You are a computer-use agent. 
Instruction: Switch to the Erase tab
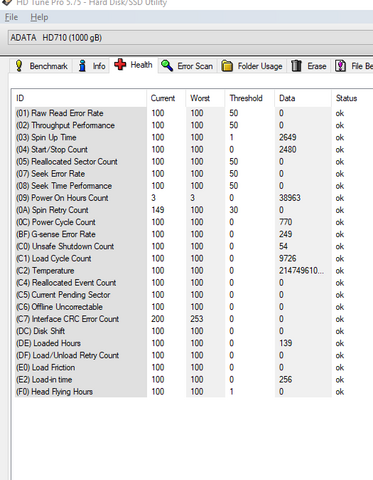pyautogui.click(x=309, y=66)
